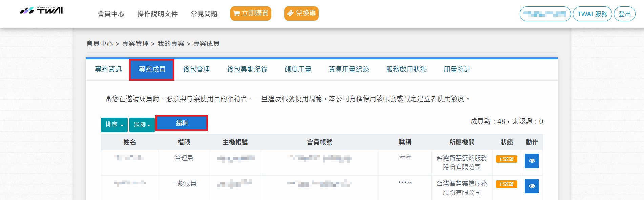
Task: Open the 額度用量 tab
Action: point(298,69)
